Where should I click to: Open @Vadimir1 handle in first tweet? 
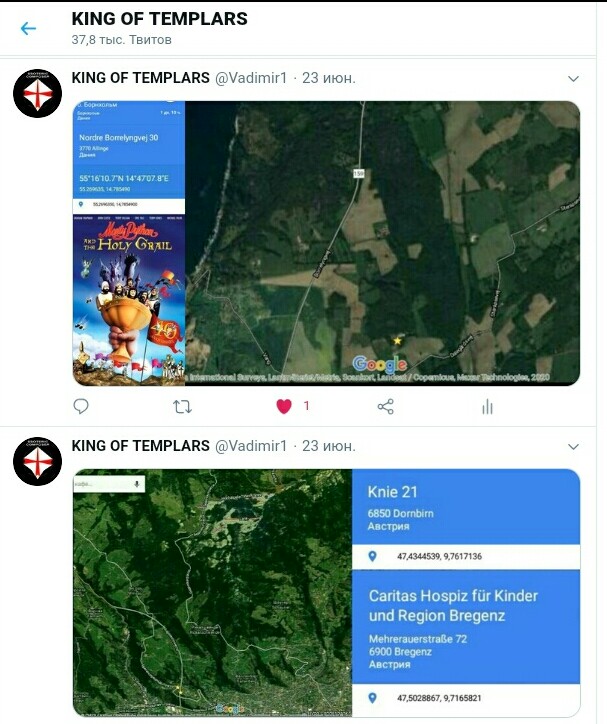[x=251, y=78]
